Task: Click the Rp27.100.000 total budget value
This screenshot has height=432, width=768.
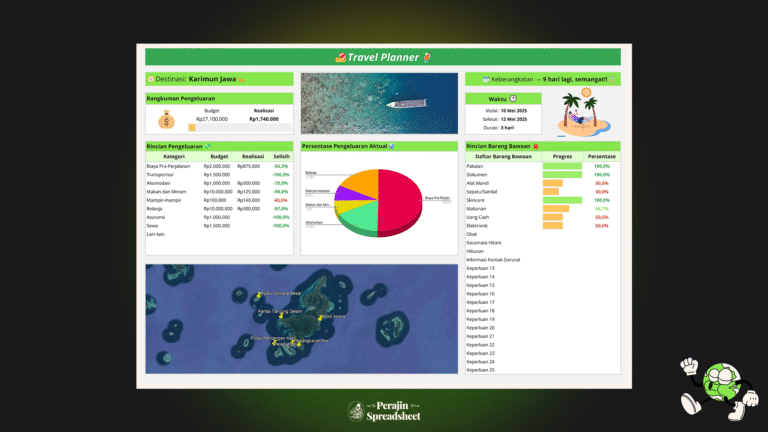Action: 212,119
